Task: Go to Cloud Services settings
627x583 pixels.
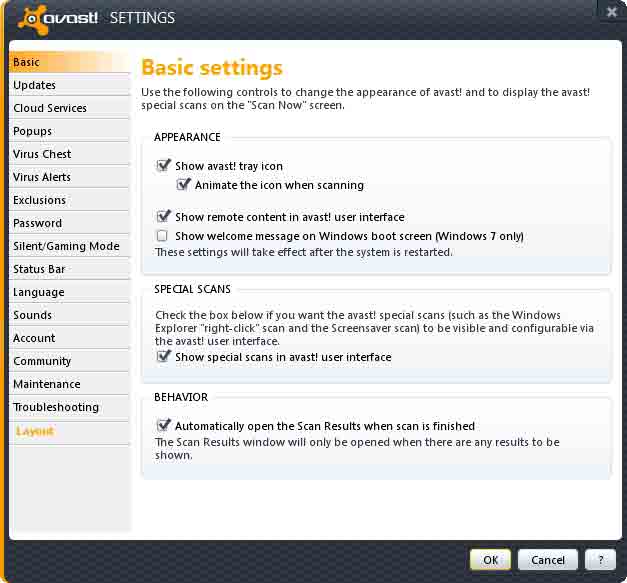Action: point(69,108)
